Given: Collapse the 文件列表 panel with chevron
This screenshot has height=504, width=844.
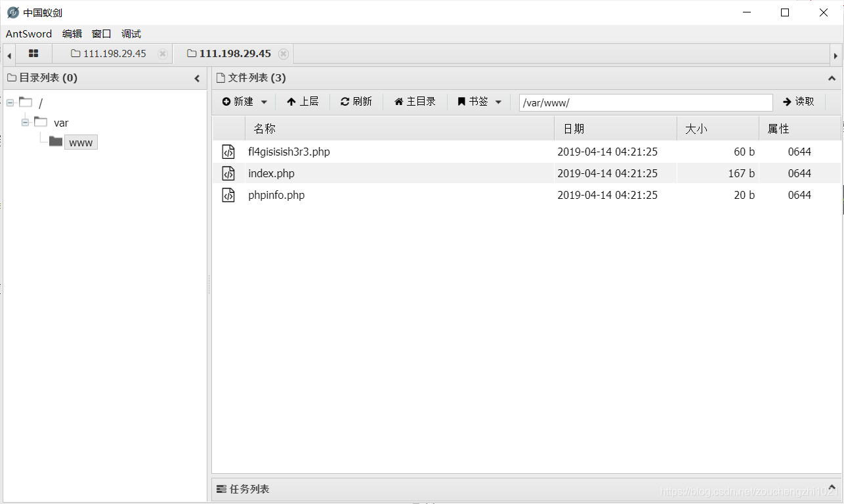Looking at the screenshot, I should click(x=832, y=78).
